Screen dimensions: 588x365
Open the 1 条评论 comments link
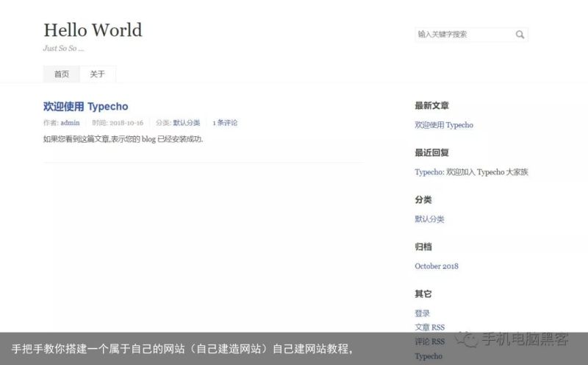[x=225, y=123]
